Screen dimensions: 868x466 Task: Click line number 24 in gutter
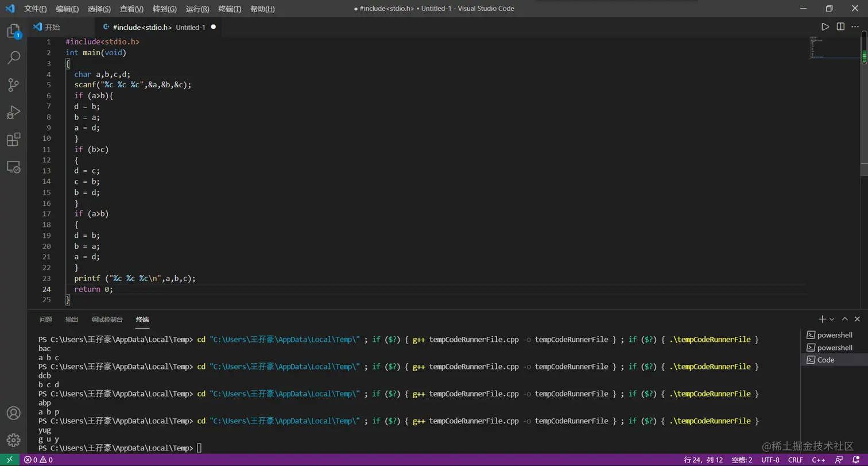tap(46, 289)
